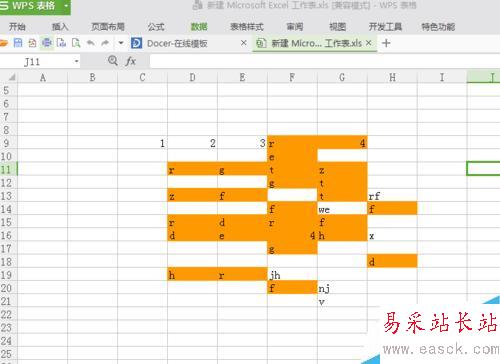Click the Print icon in quick toolbar
The image size is (500, 364).
[47, 43]
